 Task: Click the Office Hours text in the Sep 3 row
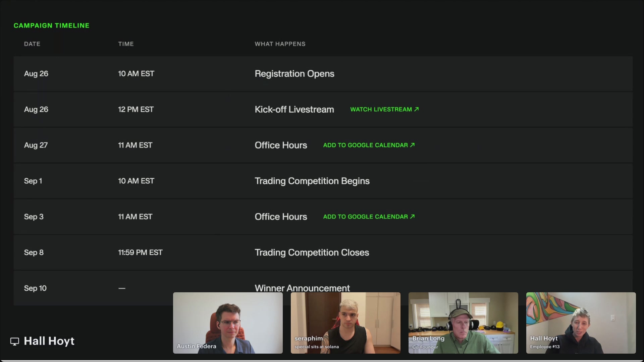point(281,217)
